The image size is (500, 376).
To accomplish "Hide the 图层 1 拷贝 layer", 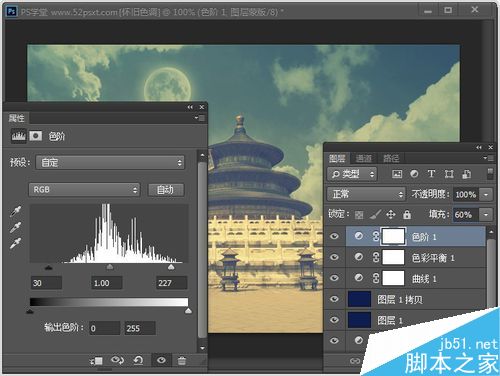I will point(334,299).
